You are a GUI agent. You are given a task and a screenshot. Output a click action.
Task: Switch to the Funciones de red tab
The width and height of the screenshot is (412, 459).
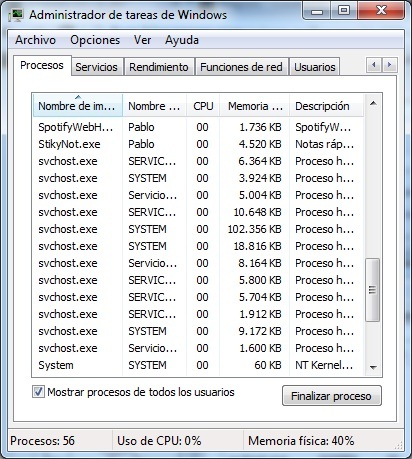pos(241,67)
